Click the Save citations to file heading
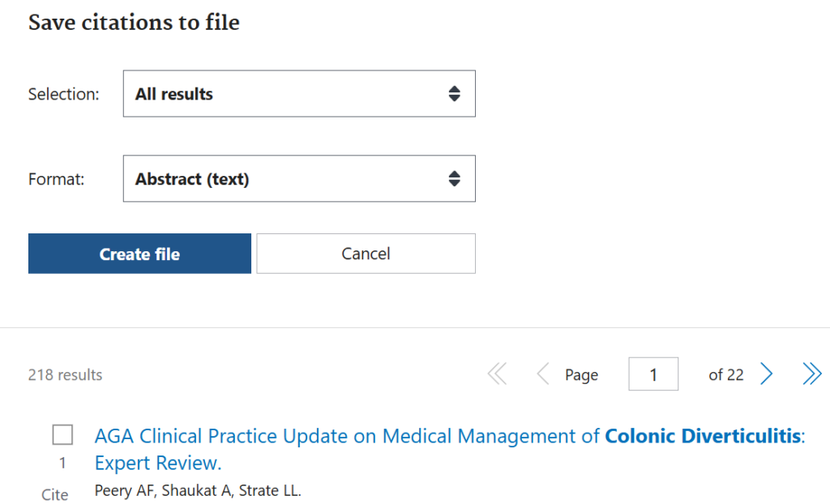 pos(134,23)
